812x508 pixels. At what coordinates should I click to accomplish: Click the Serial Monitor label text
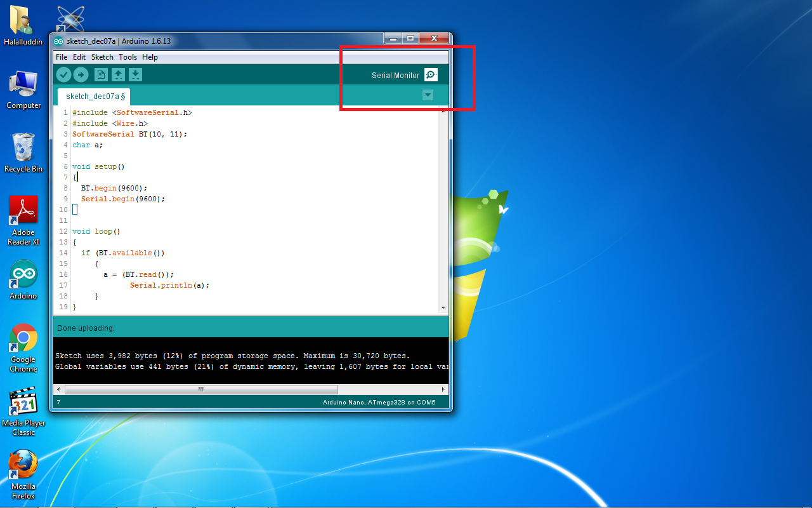tap(396, 74)
